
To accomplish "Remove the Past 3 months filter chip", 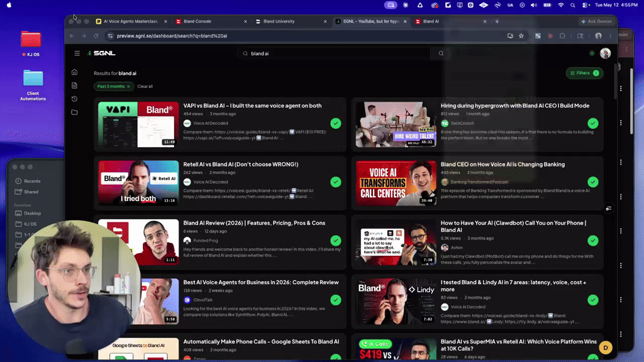I will pos(128,87).
